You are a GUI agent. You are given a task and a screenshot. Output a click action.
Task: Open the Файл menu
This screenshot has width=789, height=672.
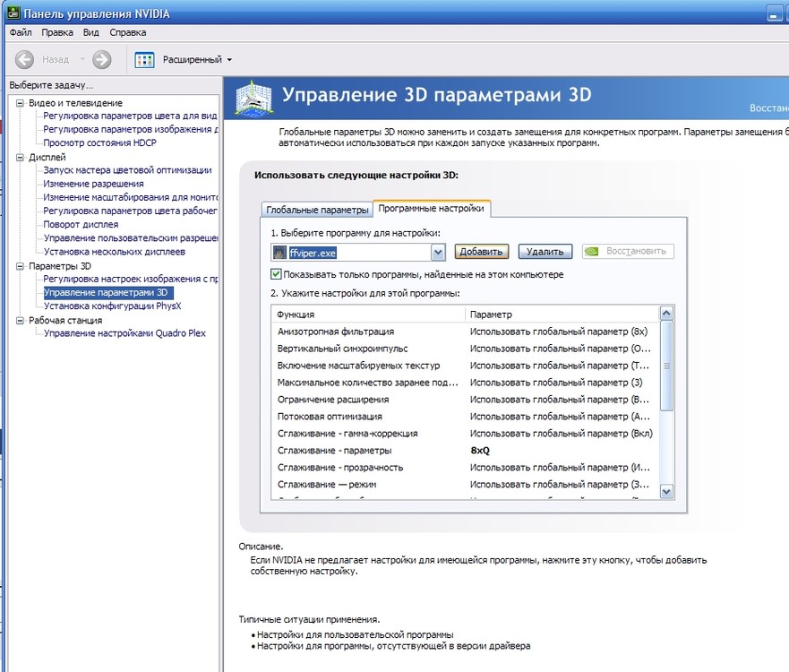(21, 33)
